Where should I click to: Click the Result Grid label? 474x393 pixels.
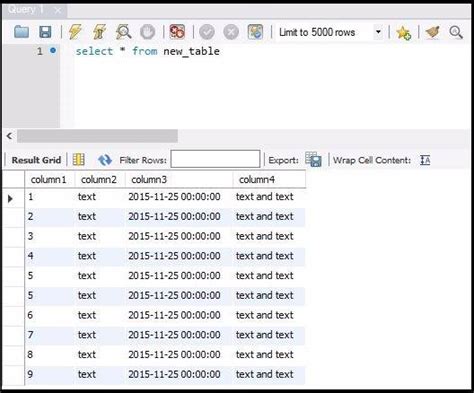click(x=36, y=160)
